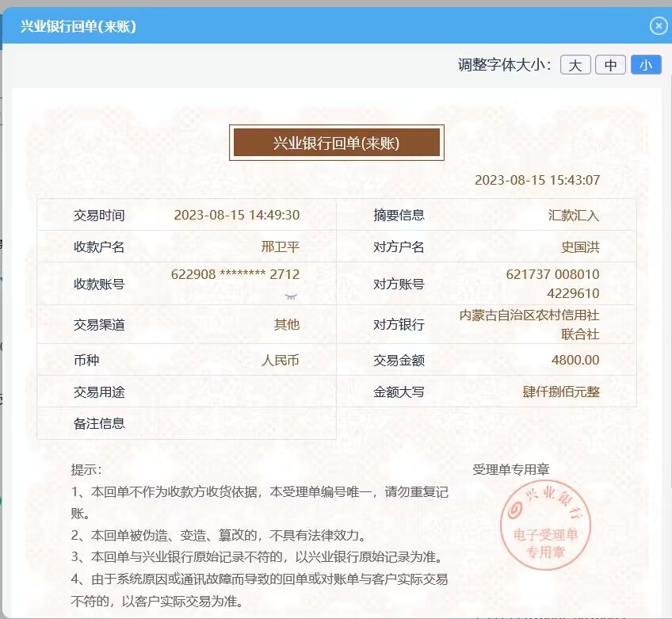Click the counterparty account 621737 008010 4229610
This screenshot has width=672, height=619.
coord(552,284)
